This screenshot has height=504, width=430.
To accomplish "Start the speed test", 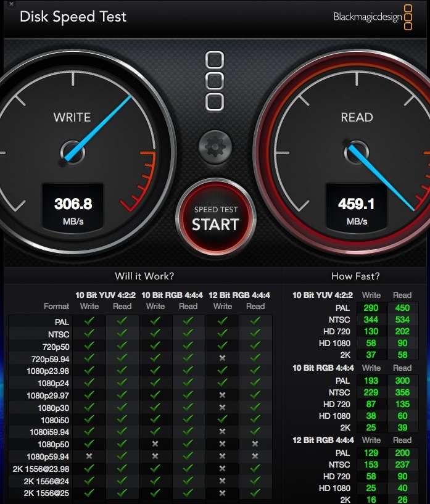I will point(216,218).
